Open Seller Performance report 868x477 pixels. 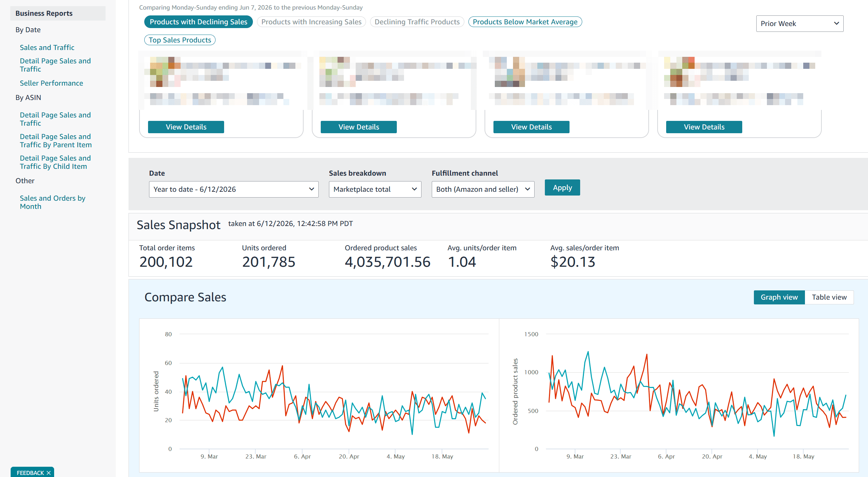pyautogui.click(x=51, y=83)
